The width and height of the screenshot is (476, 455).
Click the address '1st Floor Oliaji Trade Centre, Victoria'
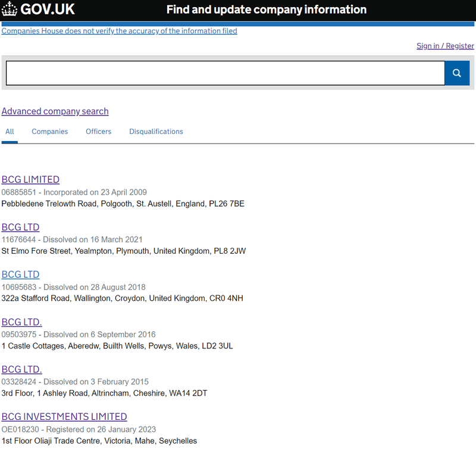pos(67,441)
